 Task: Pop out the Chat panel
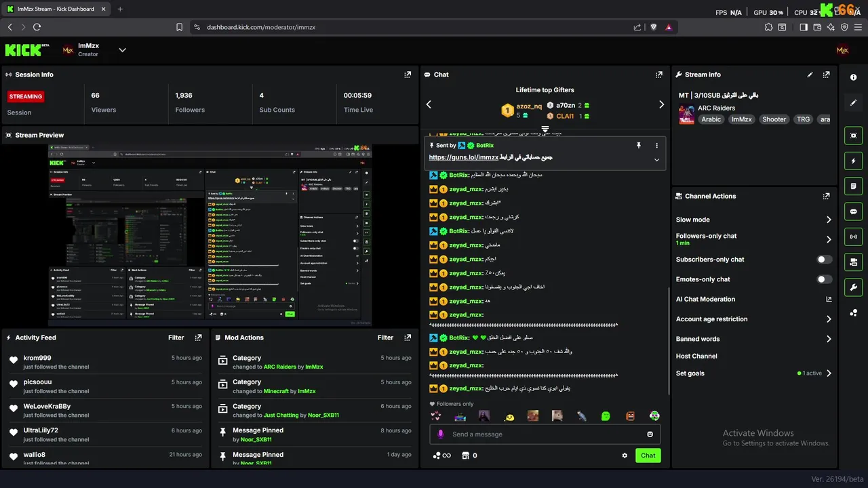659,75
